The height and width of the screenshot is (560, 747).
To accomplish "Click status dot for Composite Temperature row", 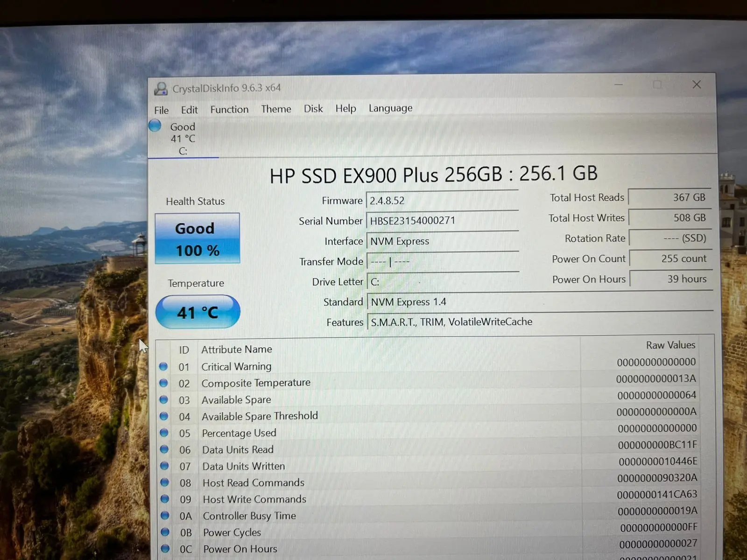I will (x=163, y=383).
